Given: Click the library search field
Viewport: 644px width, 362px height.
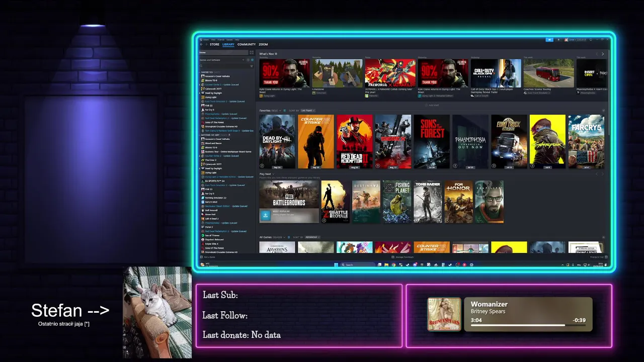Looking at the screenshot, I should [x=224, y=66].
